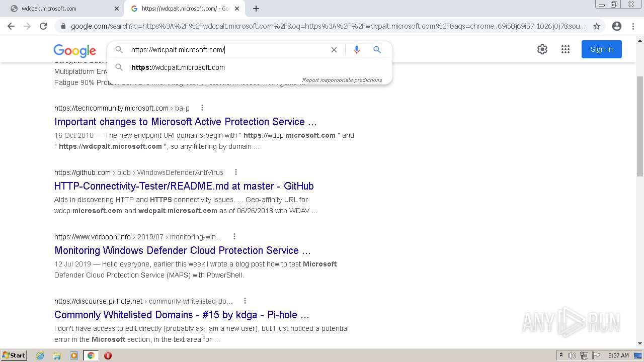The image size is (644, 362).
Task: Click the Chrome taskbar icon
Action: [91, 355]
